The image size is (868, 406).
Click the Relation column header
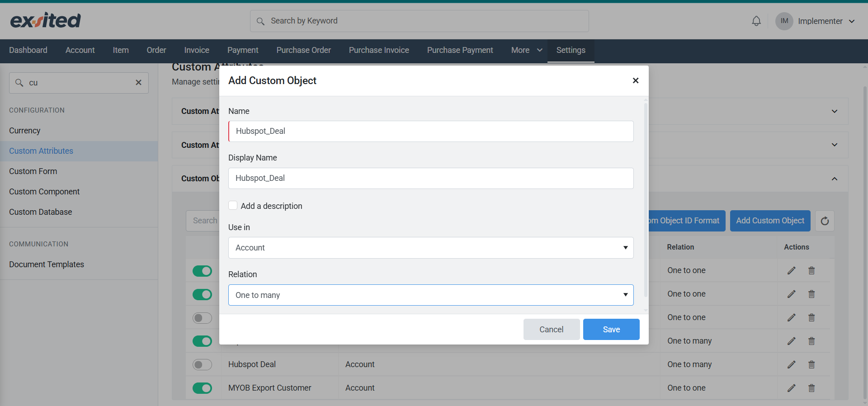[x=680, y=247]
